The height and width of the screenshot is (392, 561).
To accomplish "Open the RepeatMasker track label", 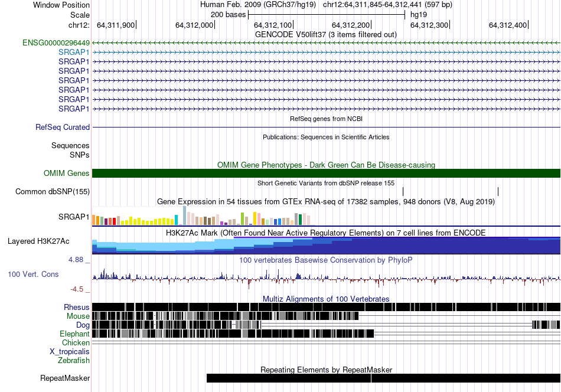I will coord(65,378).
